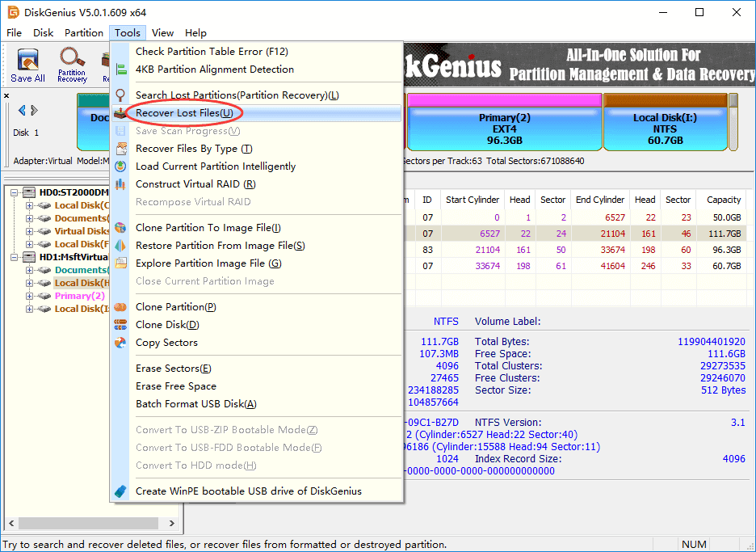Click the Save All toolbar icon
The width and height of the screenshot is (756, 552).
[27, 65]
